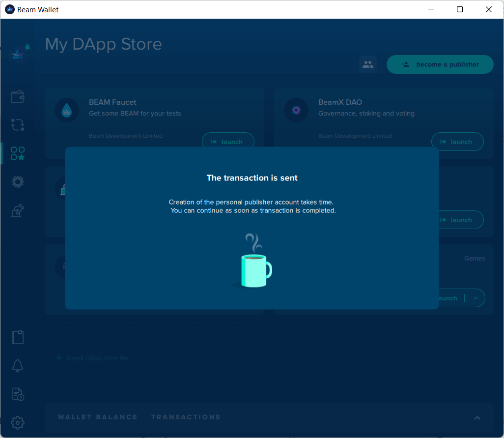
Task: Click the BEAM Faucet droplet icon
Action: pos(67,110)
